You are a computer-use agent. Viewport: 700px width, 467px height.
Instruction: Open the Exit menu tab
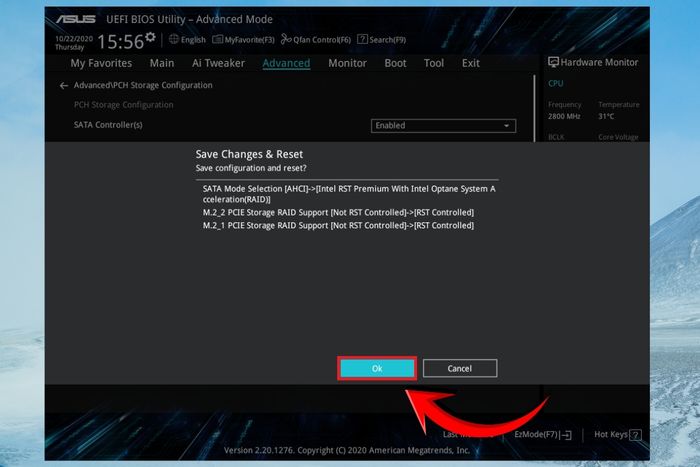coord(471,63)
